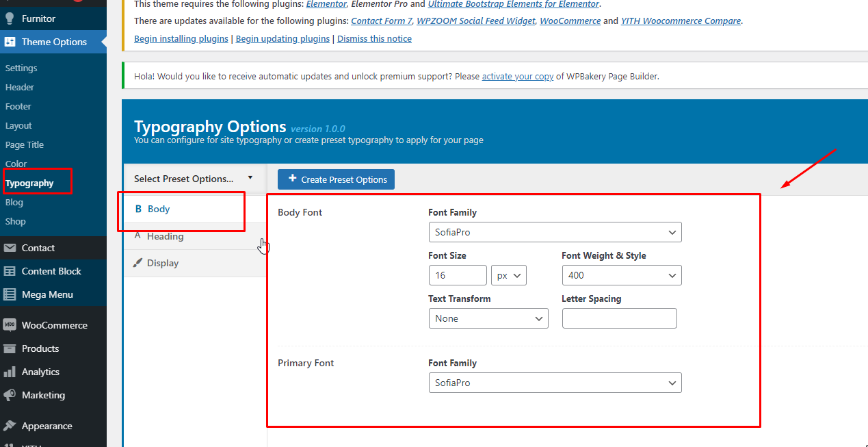Open YITH Woocommerce Compare link

pyautogui.click(x=681, y=21)
